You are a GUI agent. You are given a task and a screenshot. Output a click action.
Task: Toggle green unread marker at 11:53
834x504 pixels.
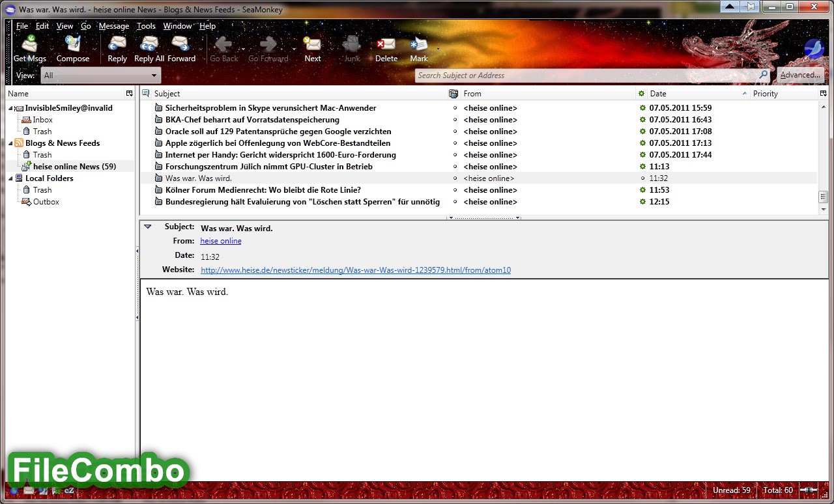(642, 190)
